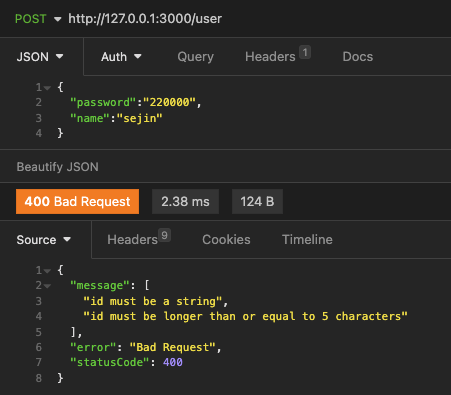This screenshot has width=451, height=395.
Task: Click the "statusCode" key
Action: click(x=109, y=362)
